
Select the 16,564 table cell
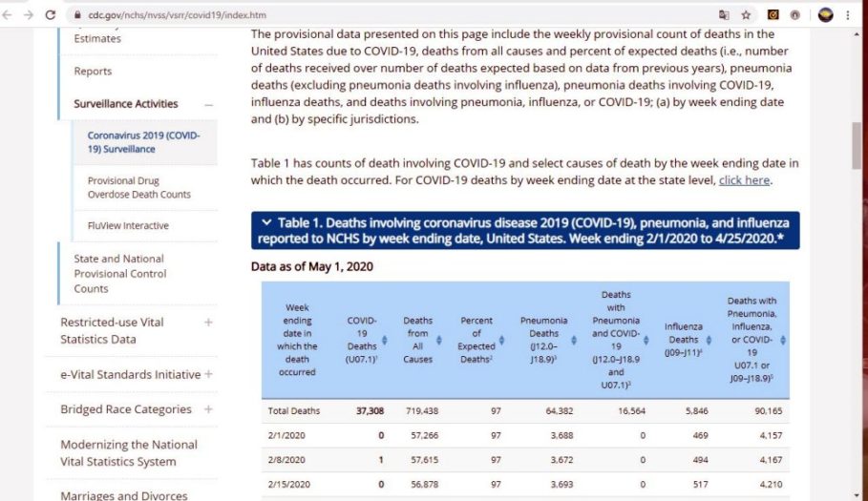tap(631, 411)
